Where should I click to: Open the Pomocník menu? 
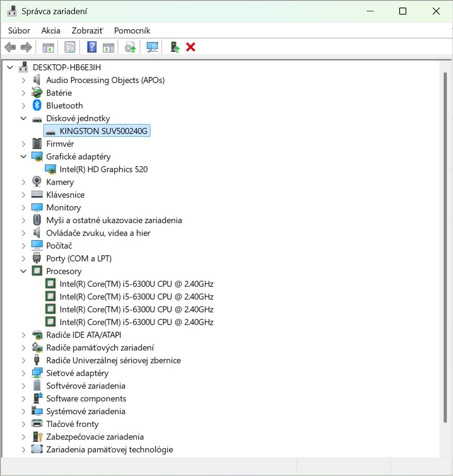[x=132, y=31]
